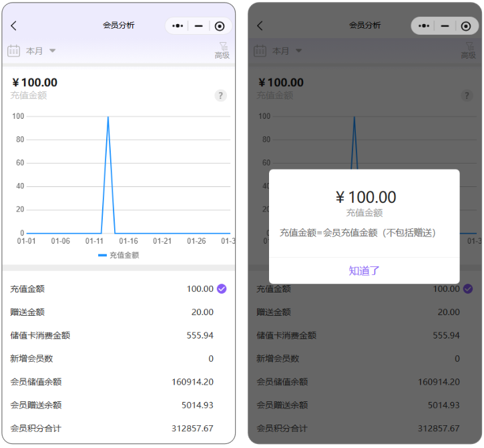Tap the back arrow on the undimmed screen

click(x=14, y=26)
